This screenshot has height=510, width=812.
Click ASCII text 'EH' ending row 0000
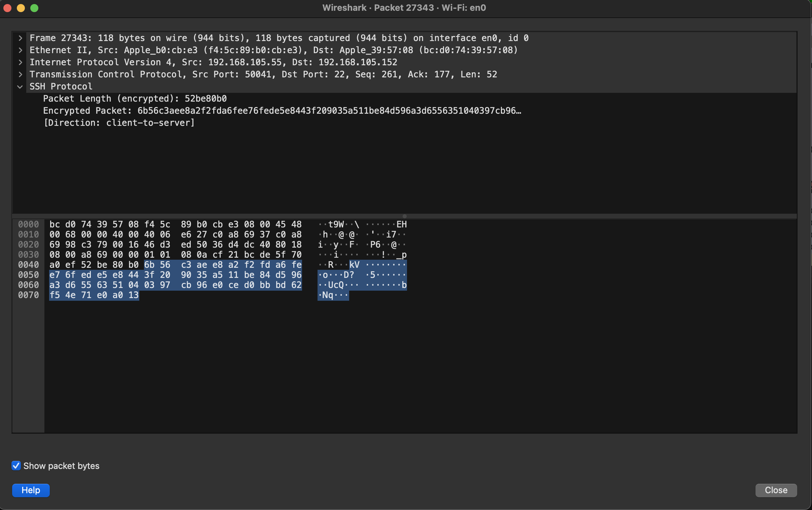402,224
